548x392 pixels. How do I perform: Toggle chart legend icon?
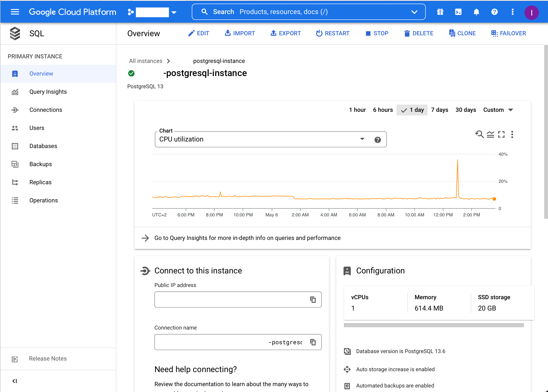(490, 134)
